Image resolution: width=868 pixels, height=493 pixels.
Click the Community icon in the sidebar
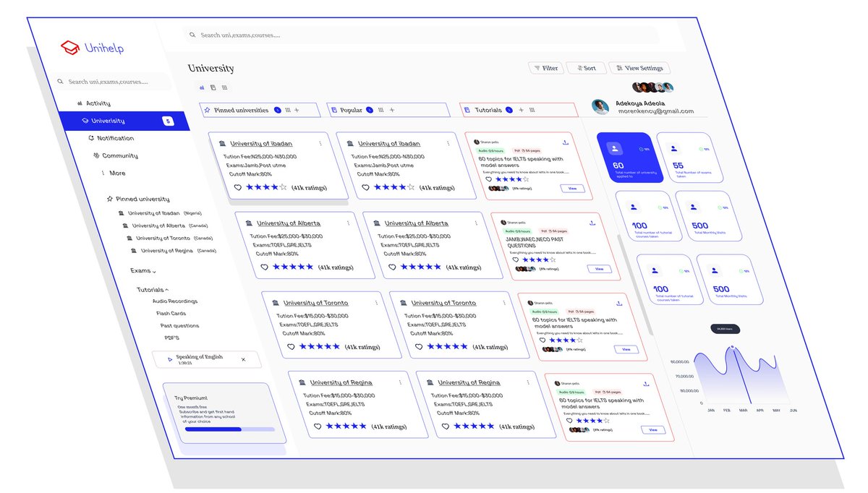(96, 155)
